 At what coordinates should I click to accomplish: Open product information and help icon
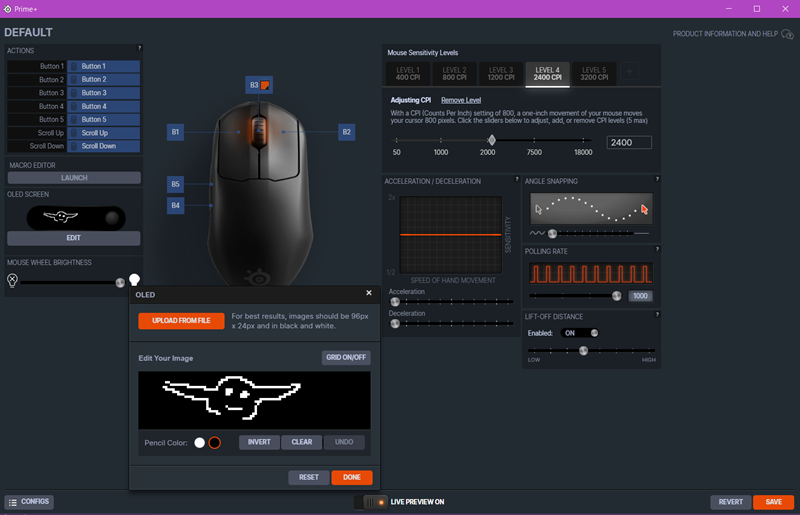(x=787, y=34)
